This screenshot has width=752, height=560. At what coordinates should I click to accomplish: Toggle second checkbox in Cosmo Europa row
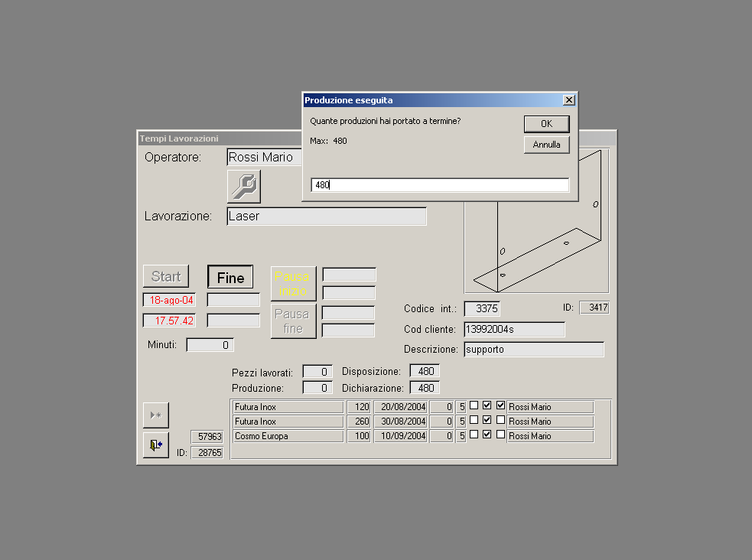[x=487, y=435]
